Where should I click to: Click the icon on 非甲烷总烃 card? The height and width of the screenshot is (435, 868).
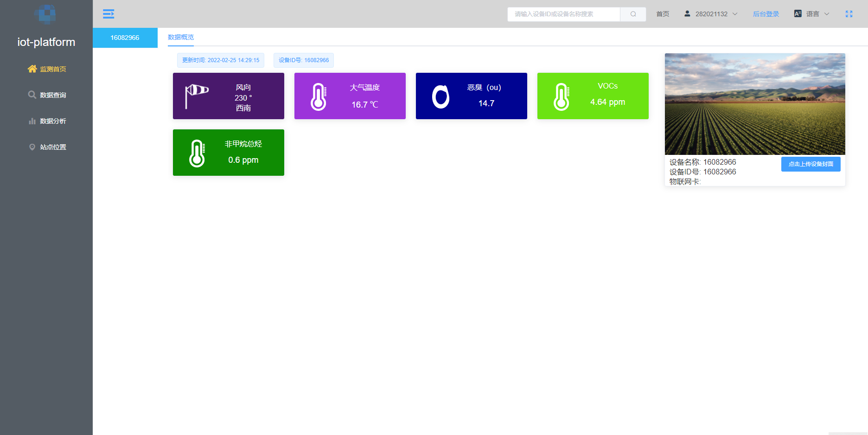197,153
